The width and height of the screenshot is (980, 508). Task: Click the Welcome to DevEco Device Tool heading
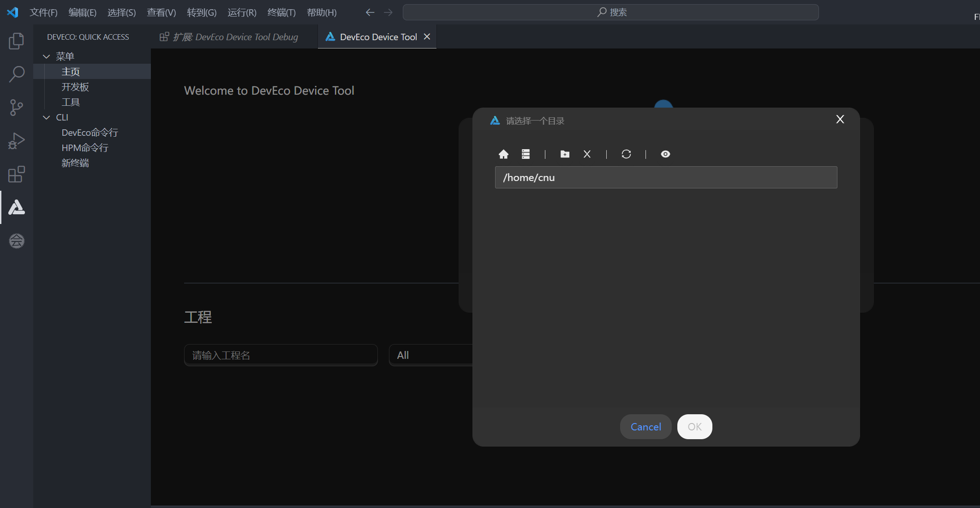(269, 91)
